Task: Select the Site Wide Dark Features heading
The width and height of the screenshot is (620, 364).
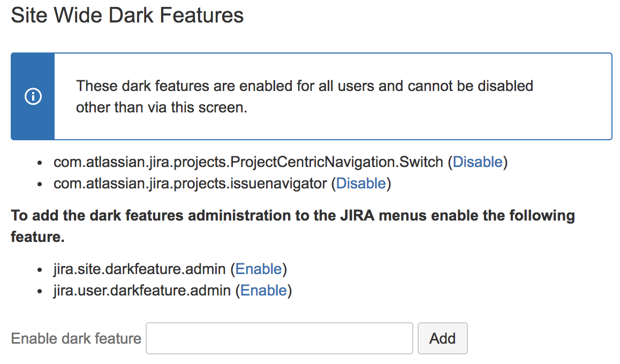Action: pos(127,16)
